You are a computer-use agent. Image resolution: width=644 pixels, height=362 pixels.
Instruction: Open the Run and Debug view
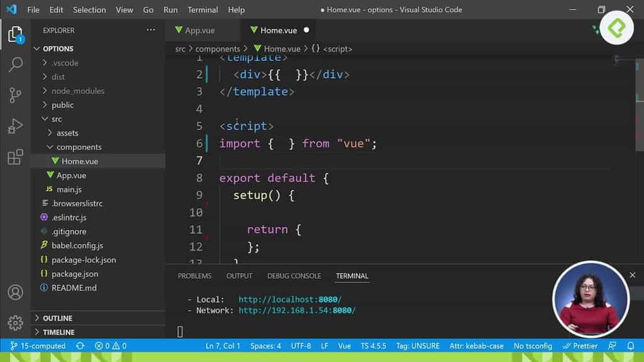pos(15,125)
